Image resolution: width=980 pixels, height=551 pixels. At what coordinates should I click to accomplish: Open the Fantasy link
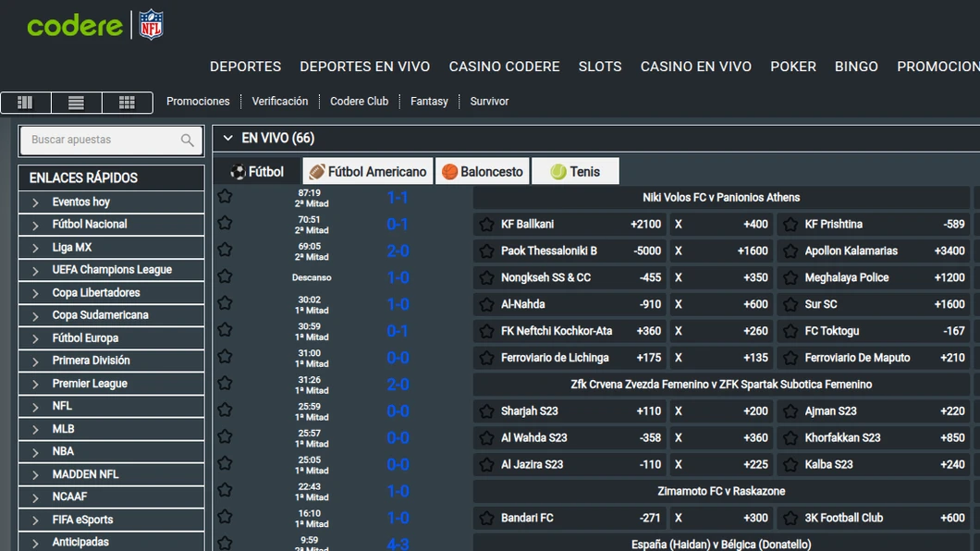pos(429,101)
